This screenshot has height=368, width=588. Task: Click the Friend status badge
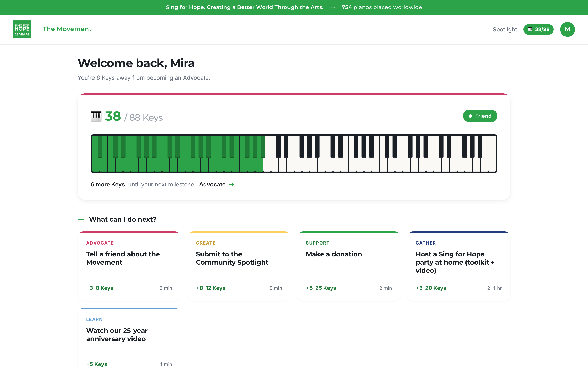pyautogui.click(x=480, y=116)
